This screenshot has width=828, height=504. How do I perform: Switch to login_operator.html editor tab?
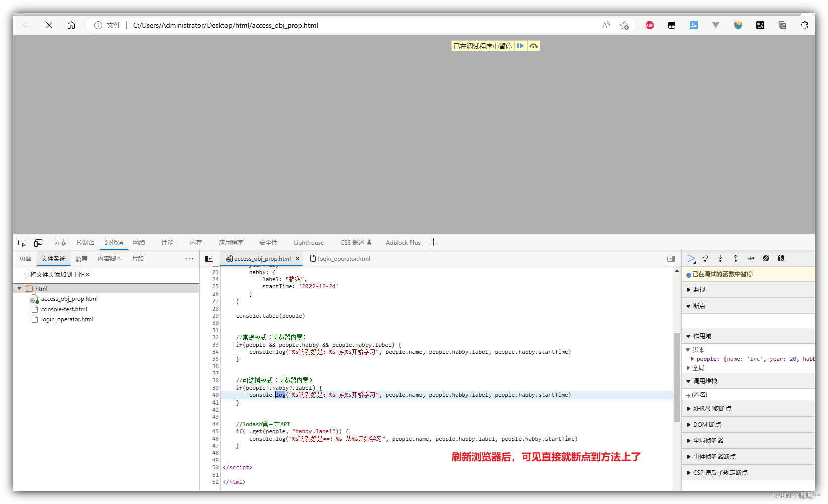coord(341,259)
